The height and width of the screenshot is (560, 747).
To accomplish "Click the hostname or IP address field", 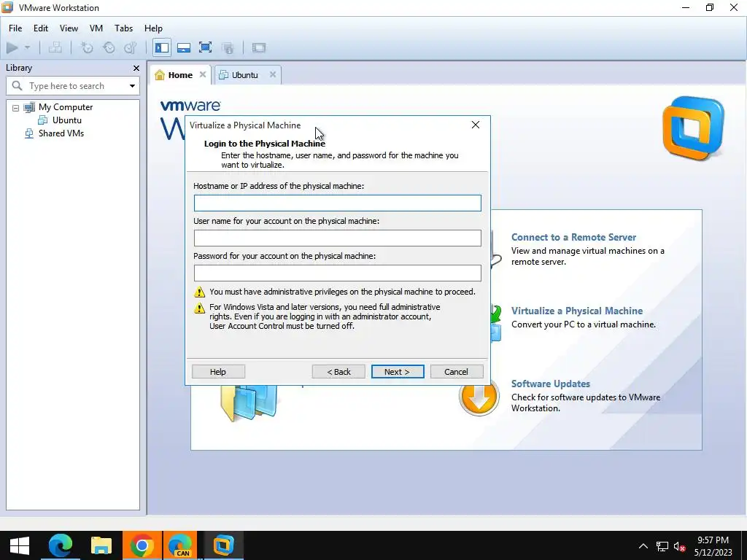I will click(x=337, y=203).
